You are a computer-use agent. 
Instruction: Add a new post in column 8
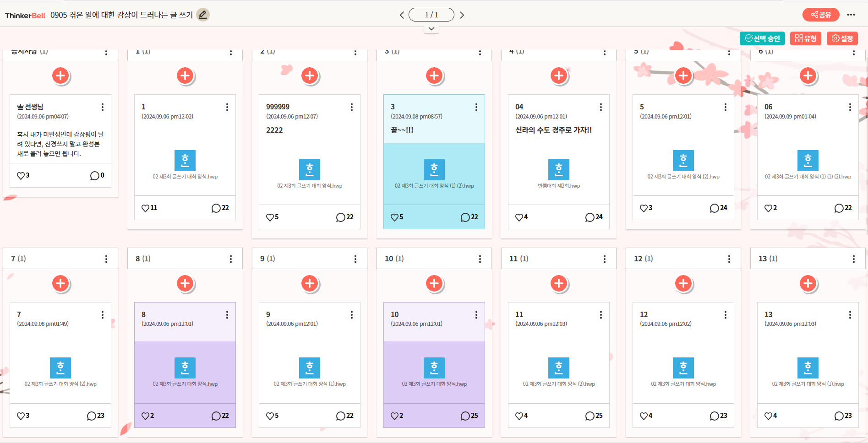[x=185, y=283]
